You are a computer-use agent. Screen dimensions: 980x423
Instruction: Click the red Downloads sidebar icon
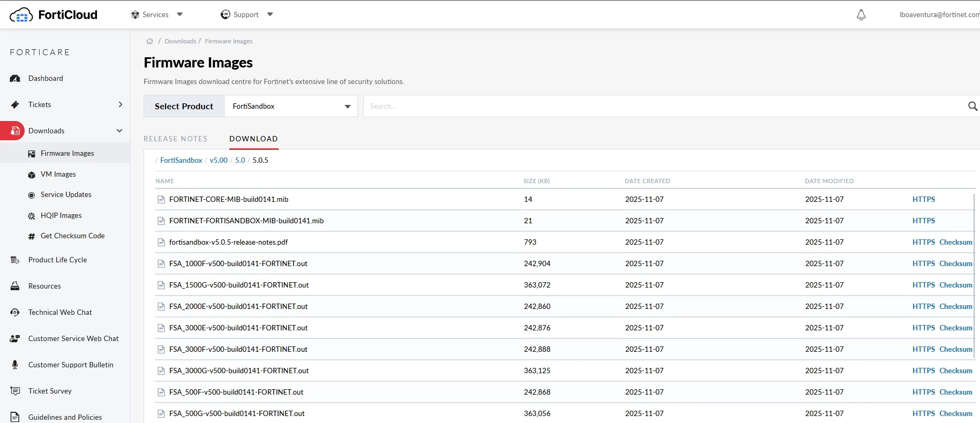click(x=15, y=131)
